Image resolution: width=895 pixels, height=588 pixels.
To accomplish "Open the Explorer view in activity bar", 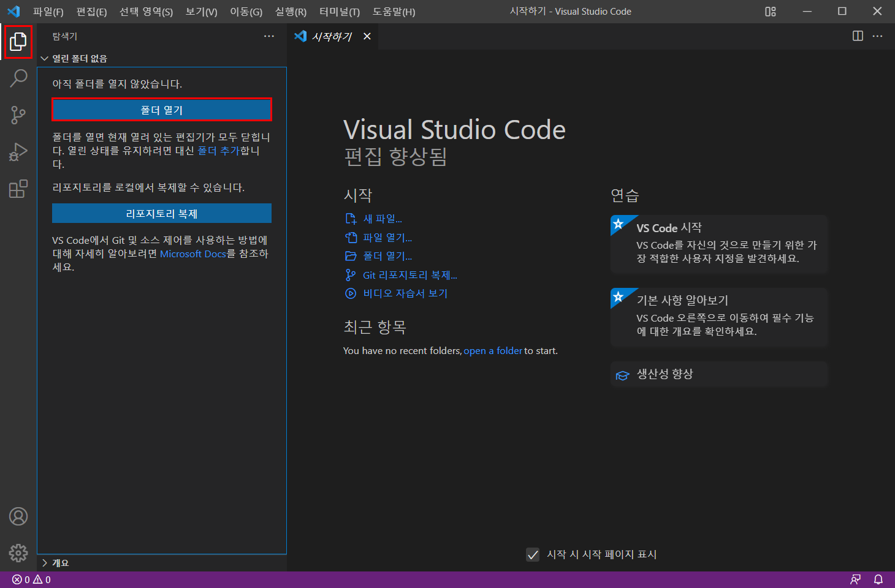I will [x=18, y=42].
